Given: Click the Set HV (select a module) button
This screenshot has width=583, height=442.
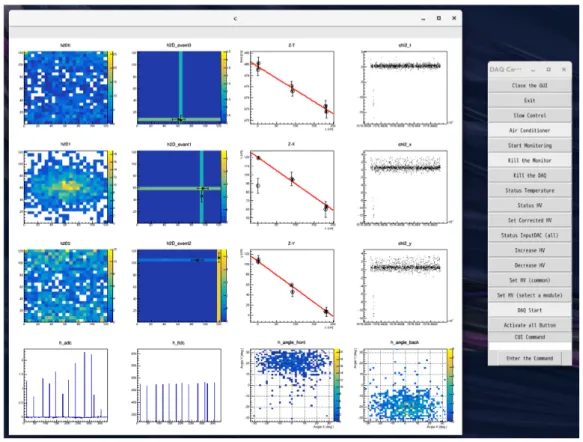Looking at the screenshot, I should tap(529, 295).
